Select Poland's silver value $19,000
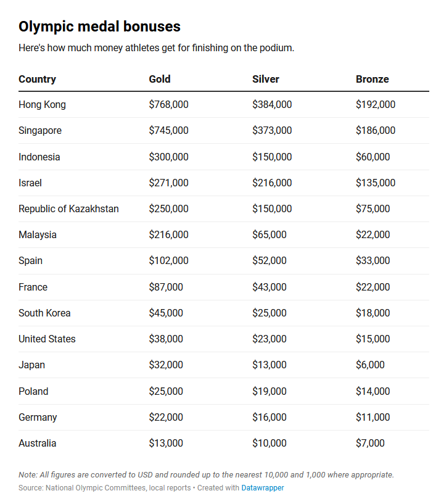Viewport: 441px width, 504px height. pos(270,391)
